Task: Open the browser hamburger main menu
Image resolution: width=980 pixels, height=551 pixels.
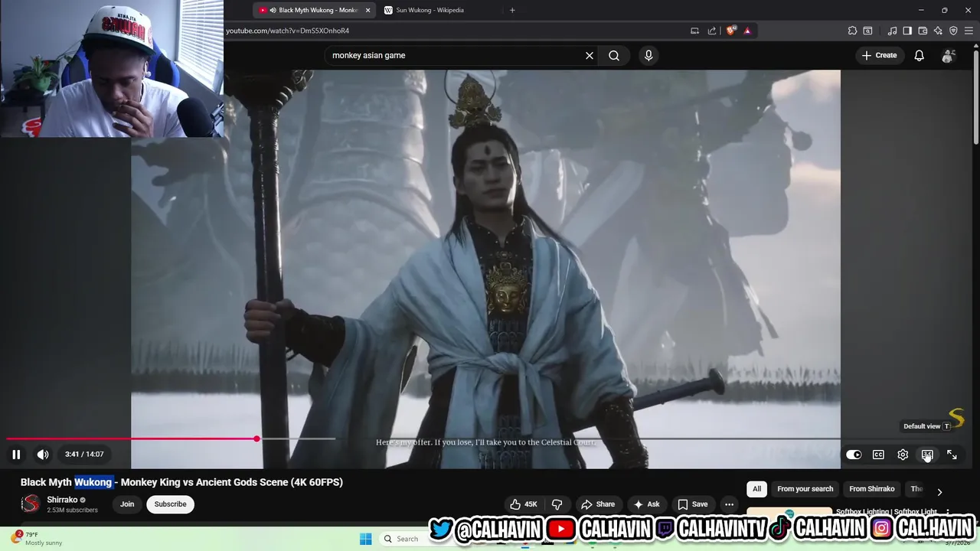Action: coord(969,31)
